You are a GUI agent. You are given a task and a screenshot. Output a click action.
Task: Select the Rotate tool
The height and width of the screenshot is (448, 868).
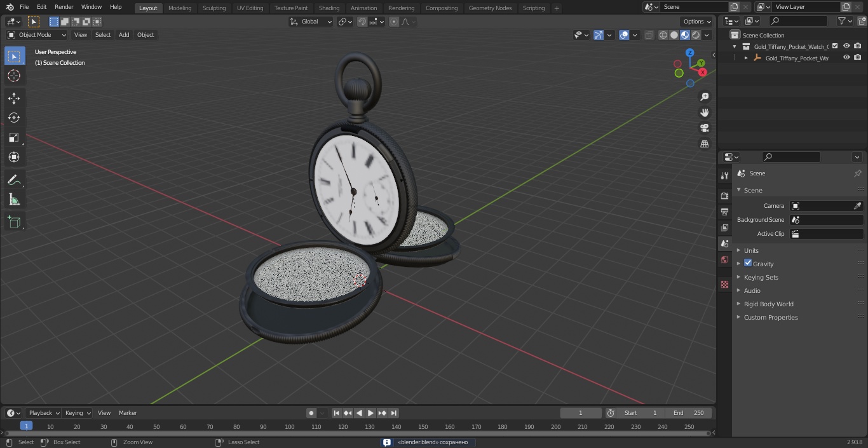click(x=14, y=118)
